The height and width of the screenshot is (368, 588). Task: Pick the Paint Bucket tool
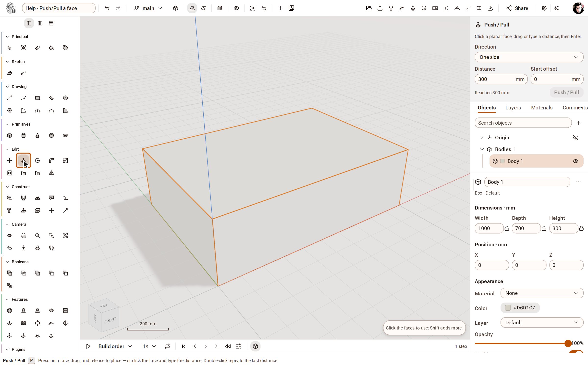[x=51, y=48]
